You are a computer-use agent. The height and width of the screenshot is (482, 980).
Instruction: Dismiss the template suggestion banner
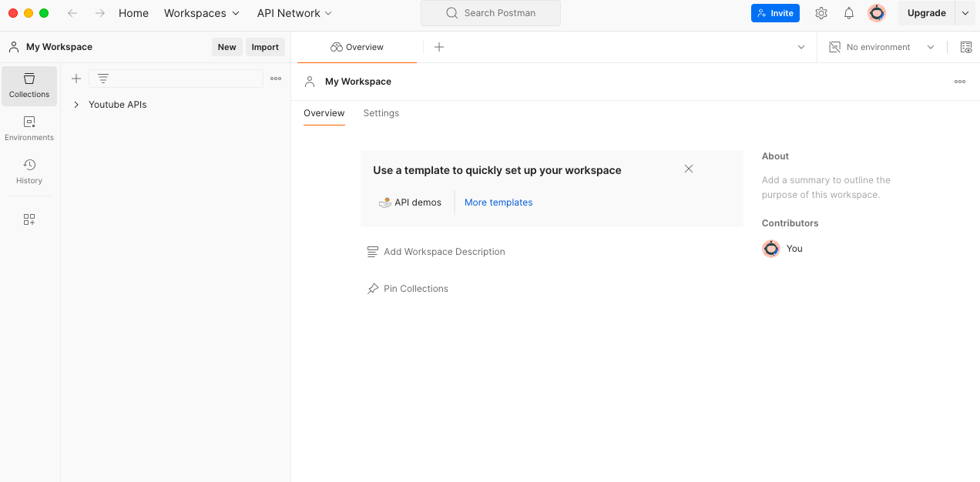pyautogui.click(x=689, y=169)
